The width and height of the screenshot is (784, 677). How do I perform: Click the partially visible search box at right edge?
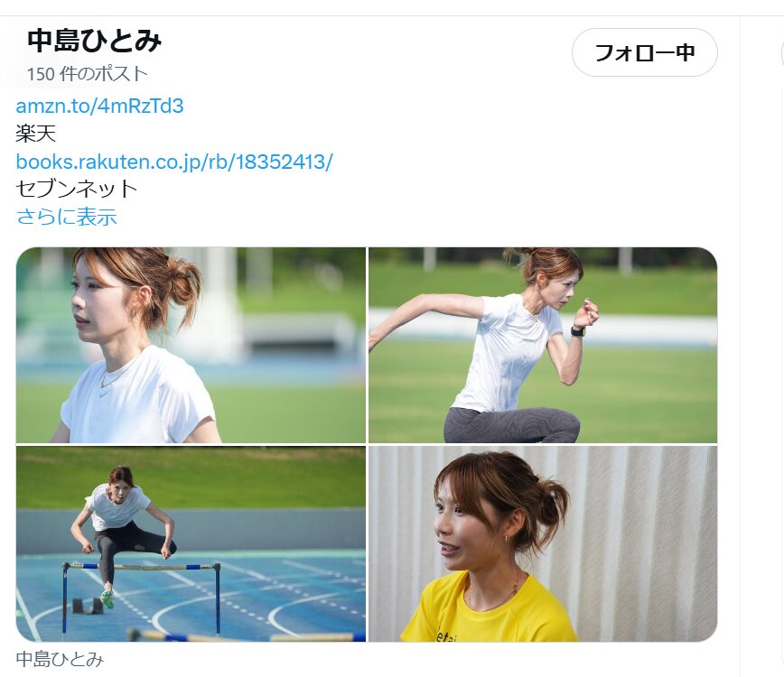tap(782, 52)
